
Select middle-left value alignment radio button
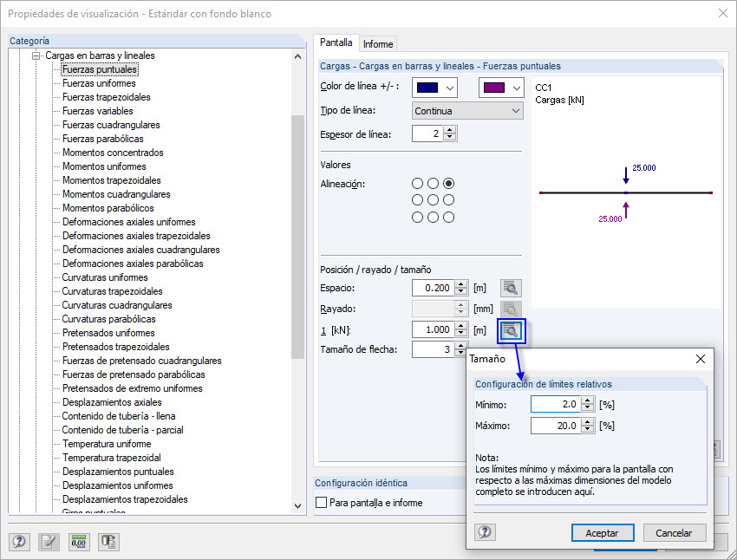(417, 200)
